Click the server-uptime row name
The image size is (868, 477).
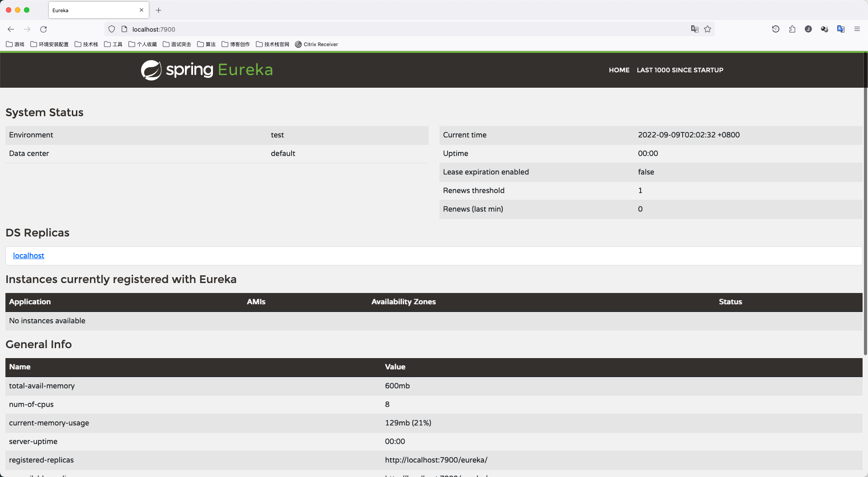tap(33, 441)
